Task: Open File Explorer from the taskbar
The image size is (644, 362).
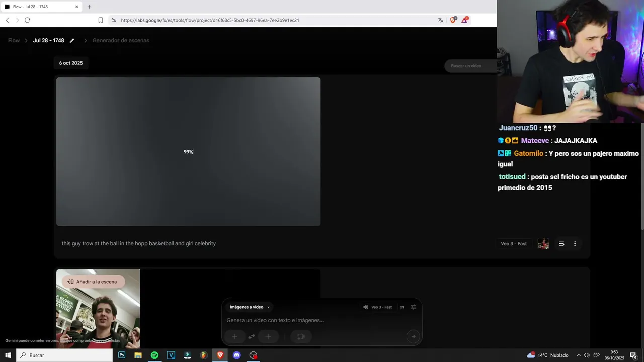Action: [138, 355]
